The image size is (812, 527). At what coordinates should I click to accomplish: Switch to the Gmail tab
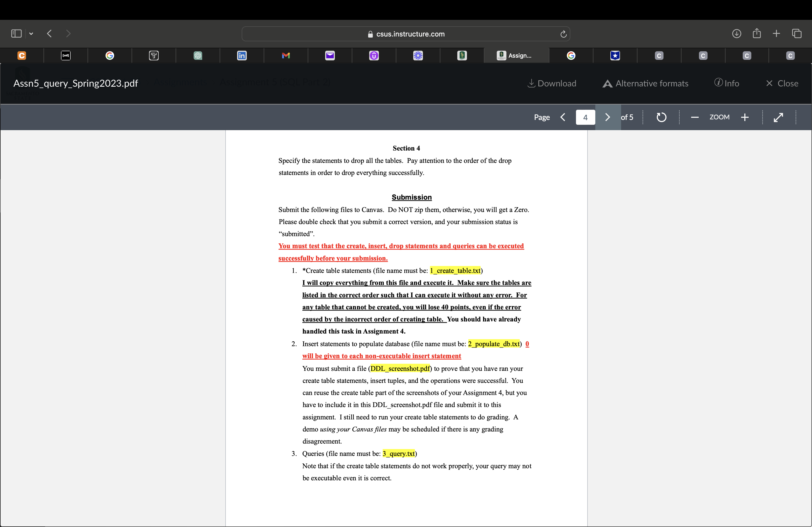285,56
